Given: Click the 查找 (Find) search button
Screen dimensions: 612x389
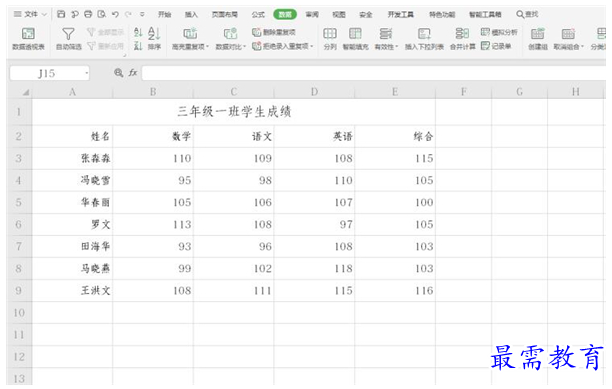Looking at the screenshot, I should tap(527, 14).
